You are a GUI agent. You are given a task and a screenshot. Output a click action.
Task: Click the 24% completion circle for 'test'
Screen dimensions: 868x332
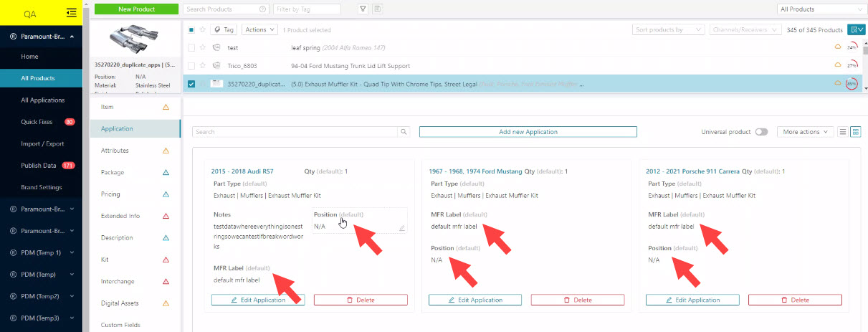point(852,47)
